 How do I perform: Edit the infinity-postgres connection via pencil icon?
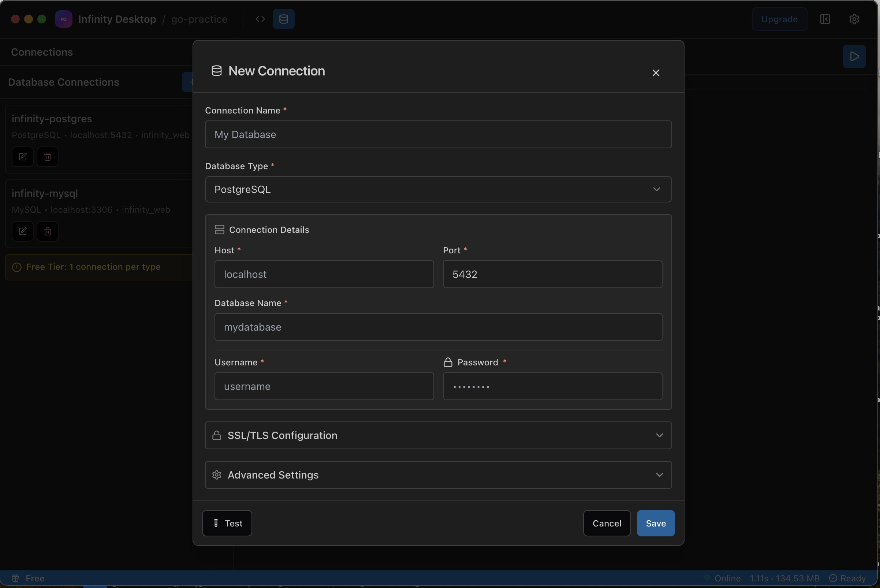click(22, 156)
